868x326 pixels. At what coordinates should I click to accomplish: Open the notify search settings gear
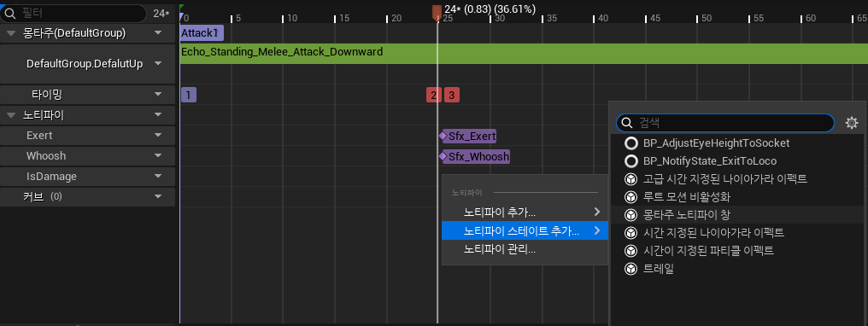click(x=852, y=123)
